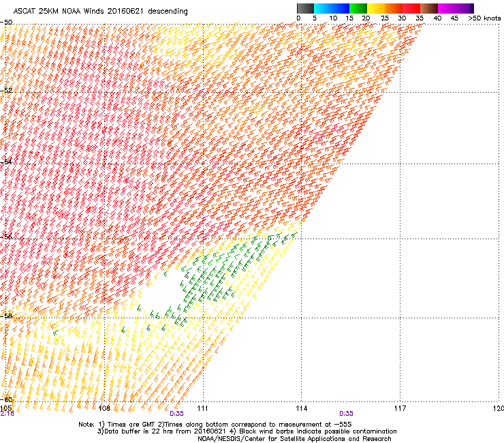Image resolution: width=504 pixels, height=443 pixels.
Task: Click the dark purple 45–50 knots legend segment
Action: click(464, 8)
